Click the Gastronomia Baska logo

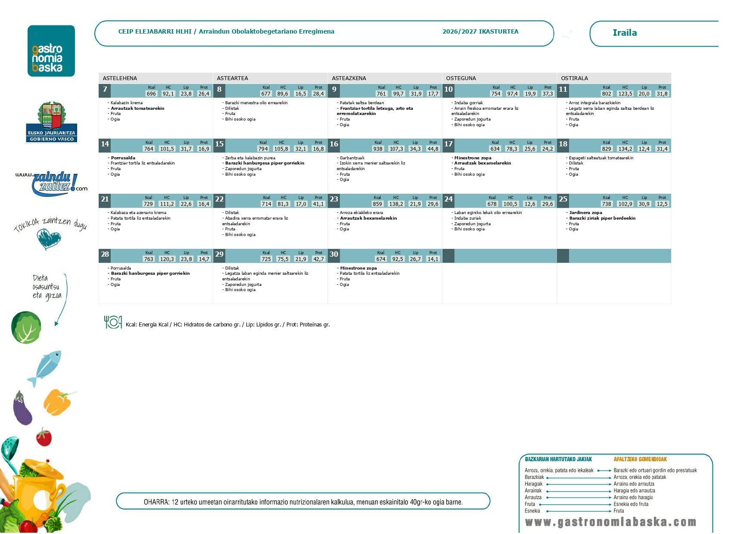coord(51,51)
